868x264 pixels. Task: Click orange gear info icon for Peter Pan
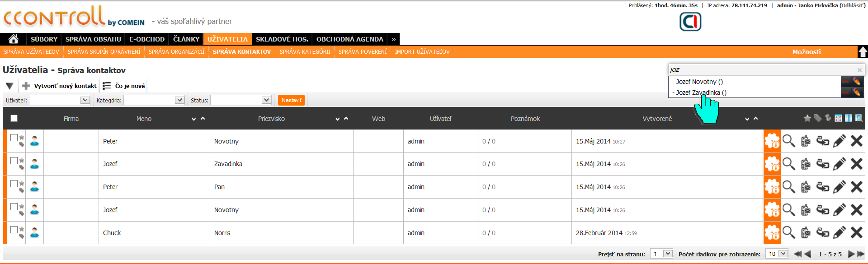click(772, 187)
